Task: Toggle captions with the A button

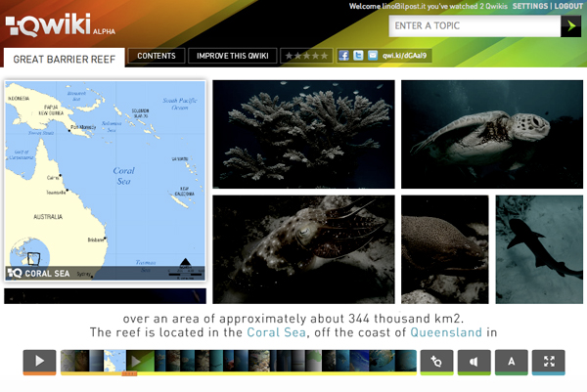Action: [x=511, y=362]
